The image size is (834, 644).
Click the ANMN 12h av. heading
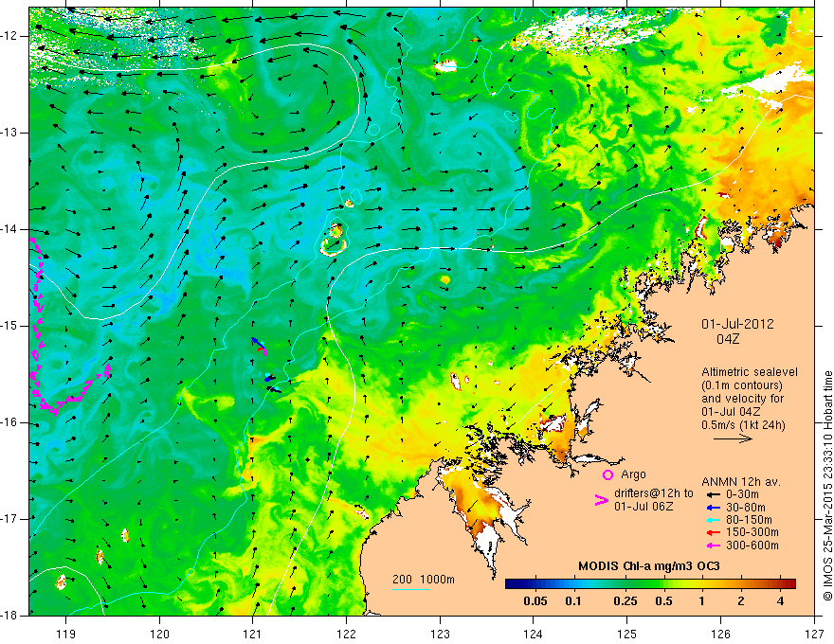click(x=741, y=482)
